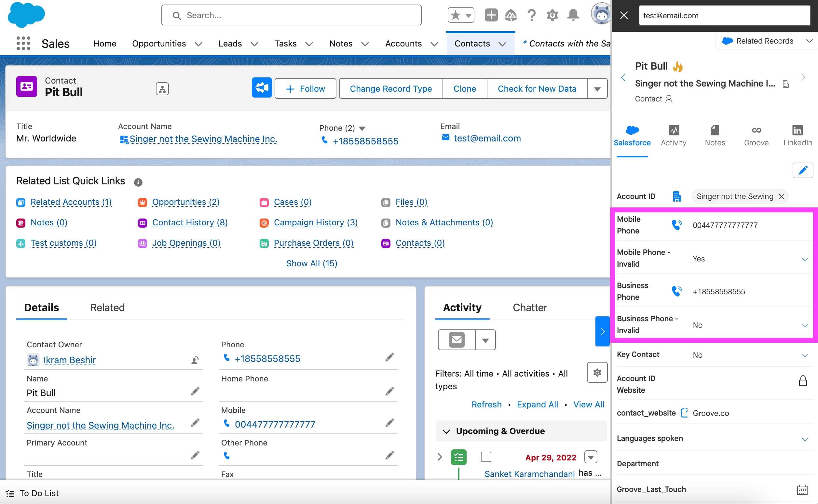Expand the Mobile Phone - Invalid dropdown
The width and height of the screenshot is (818, 504).
coord(804,259)
